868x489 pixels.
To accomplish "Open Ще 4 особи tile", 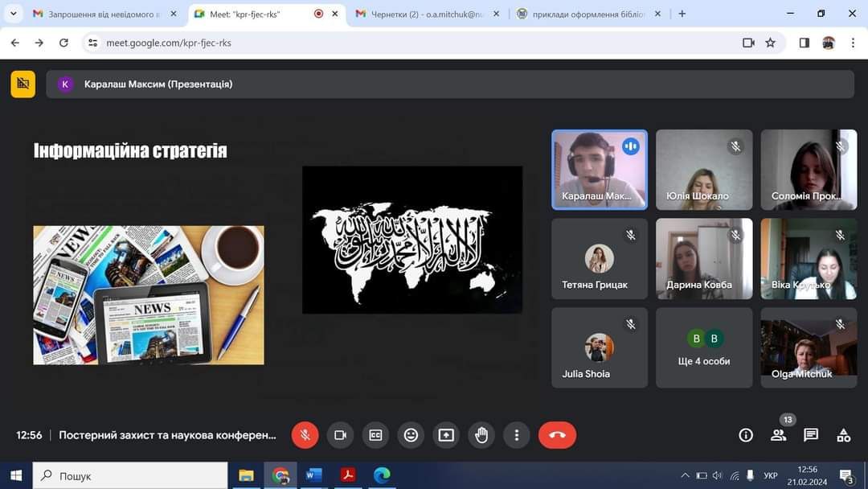I will [x=704, y=347].
